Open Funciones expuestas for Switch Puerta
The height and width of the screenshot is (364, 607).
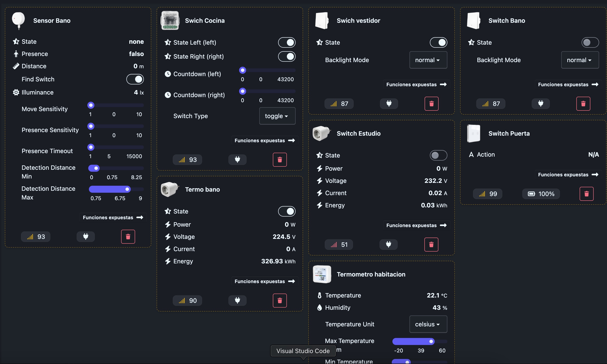[x=568, y=175]
